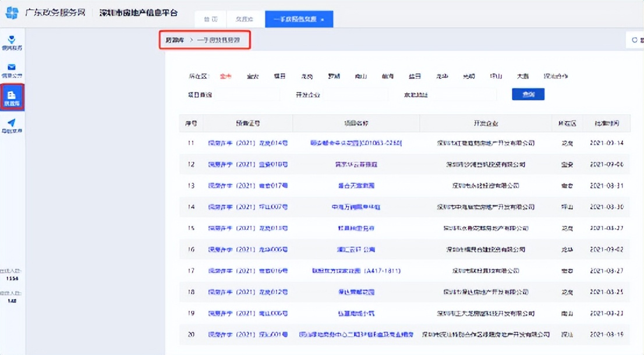Select 龙岗 in the district filter row
Image resolution: width=644 pixels, height=355 pixels.
coord(307,76)
